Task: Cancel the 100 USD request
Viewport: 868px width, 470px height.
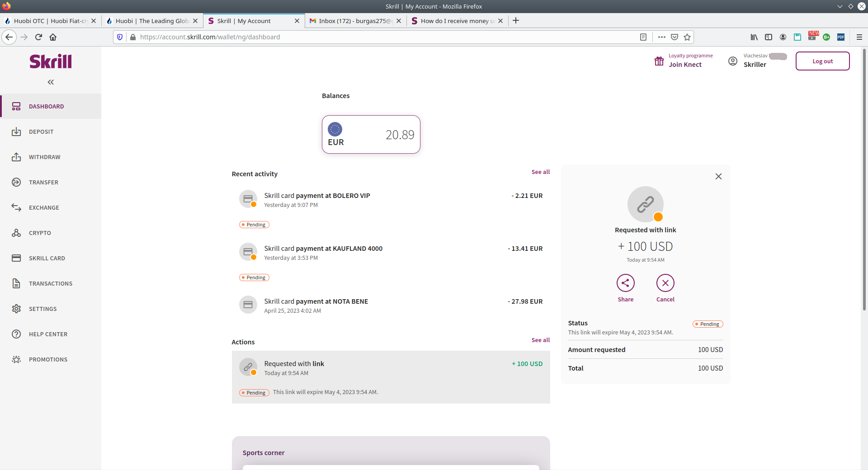Action: coord(665,283)
